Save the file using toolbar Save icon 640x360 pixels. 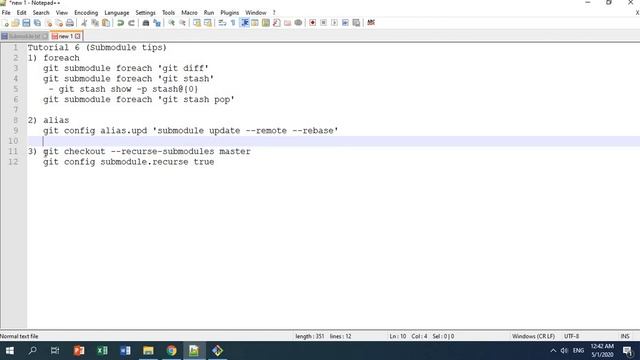click(26, 23)
